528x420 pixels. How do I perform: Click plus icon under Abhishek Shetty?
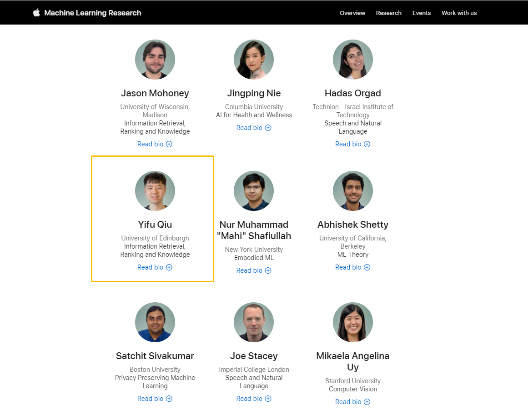(x=367, y=267)
